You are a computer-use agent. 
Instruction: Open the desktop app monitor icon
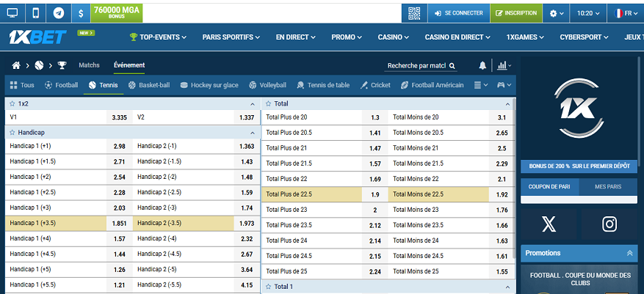click(12, 13)
